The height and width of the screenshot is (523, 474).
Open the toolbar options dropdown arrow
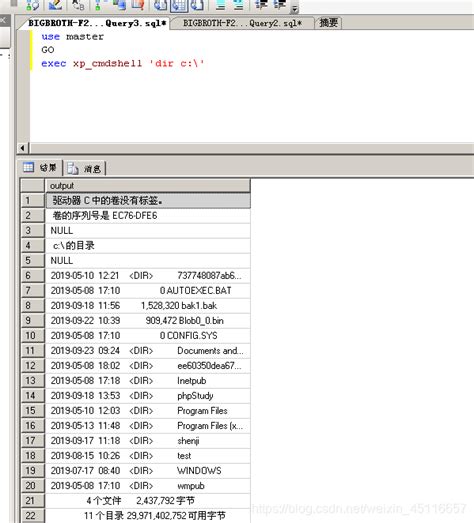(295, 9)
